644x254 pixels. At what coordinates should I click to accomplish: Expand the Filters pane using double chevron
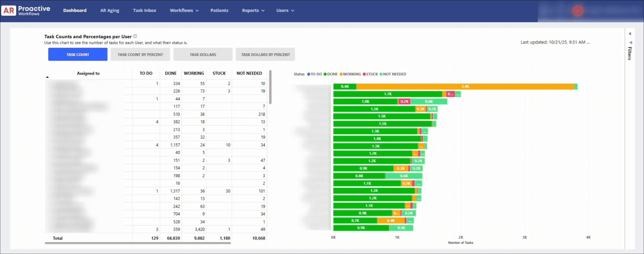(x=630, y=34)
